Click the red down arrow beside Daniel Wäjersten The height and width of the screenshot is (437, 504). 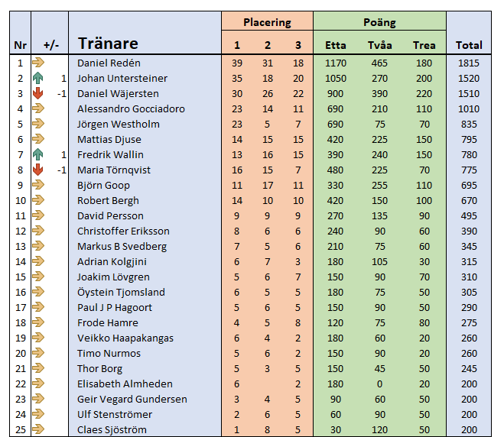coord(39,93)
